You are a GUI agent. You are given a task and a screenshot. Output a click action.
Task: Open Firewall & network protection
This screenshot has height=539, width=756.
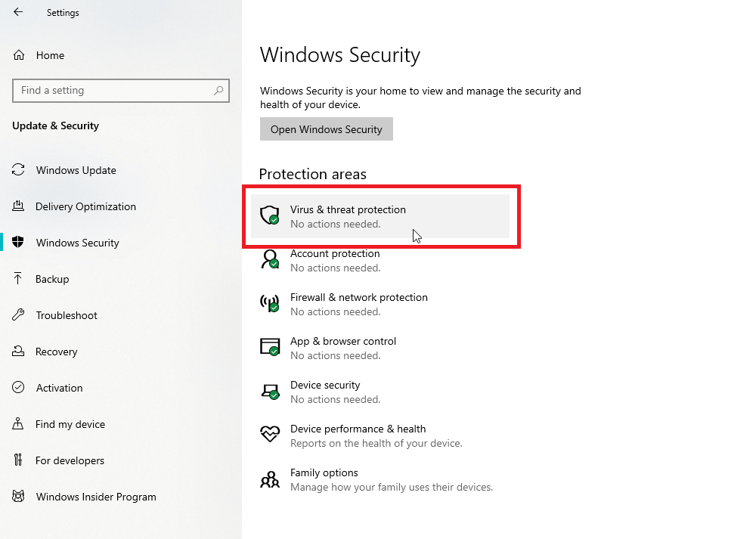tap(380, 304)
